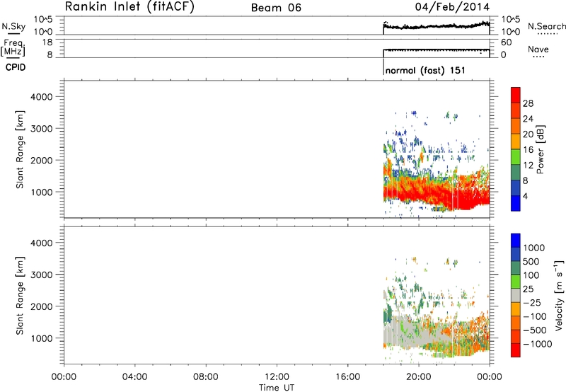
Task: Click the "18" frequency axis tick
Action: (x=47, y=42)
